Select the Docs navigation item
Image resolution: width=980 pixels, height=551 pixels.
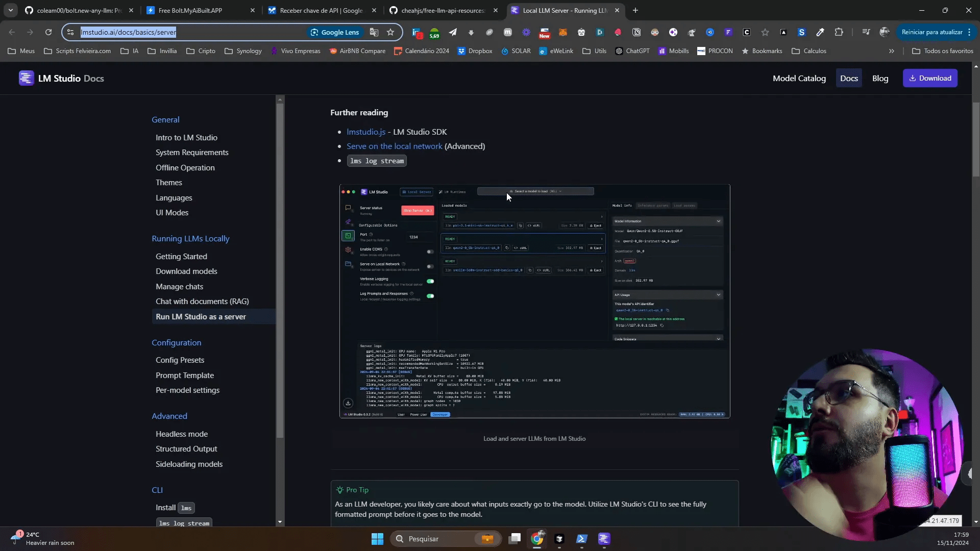coord(849,78)
